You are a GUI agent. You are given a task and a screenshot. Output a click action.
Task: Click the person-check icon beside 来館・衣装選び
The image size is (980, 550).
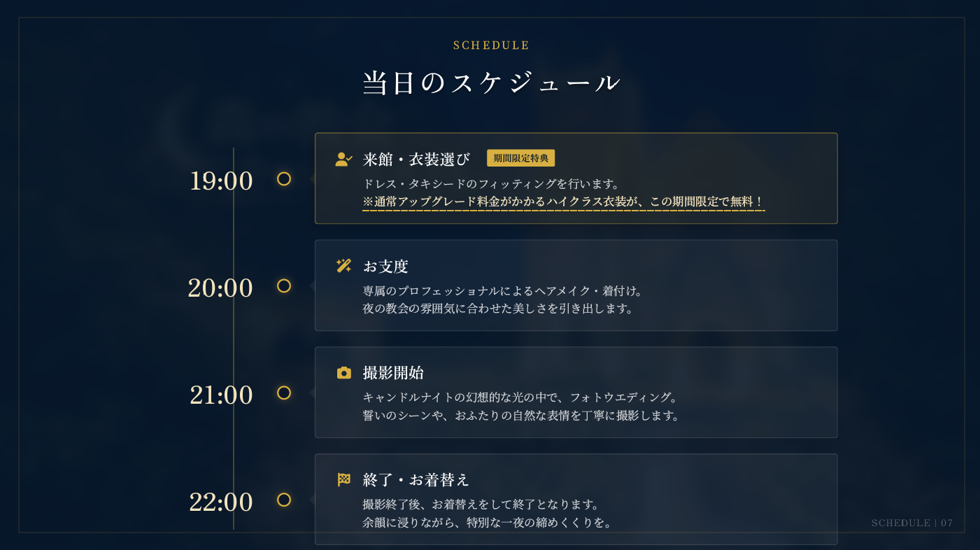coord(343,160)
